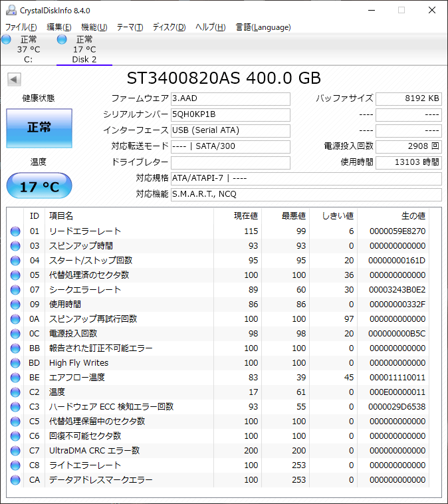Image resolution: width=448 pixels, height=504 pixels.
Task: Click status orb in シークエラーレート row
Action: pos(15,290)
